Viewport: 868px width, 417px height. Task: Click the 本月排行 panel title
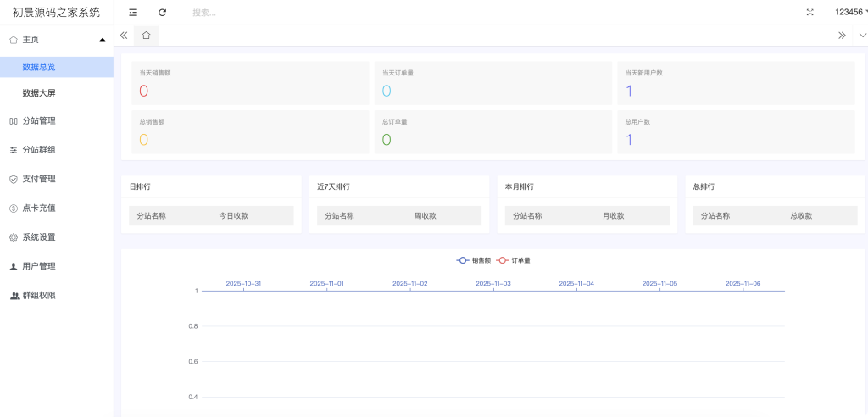tap(520, 187)
